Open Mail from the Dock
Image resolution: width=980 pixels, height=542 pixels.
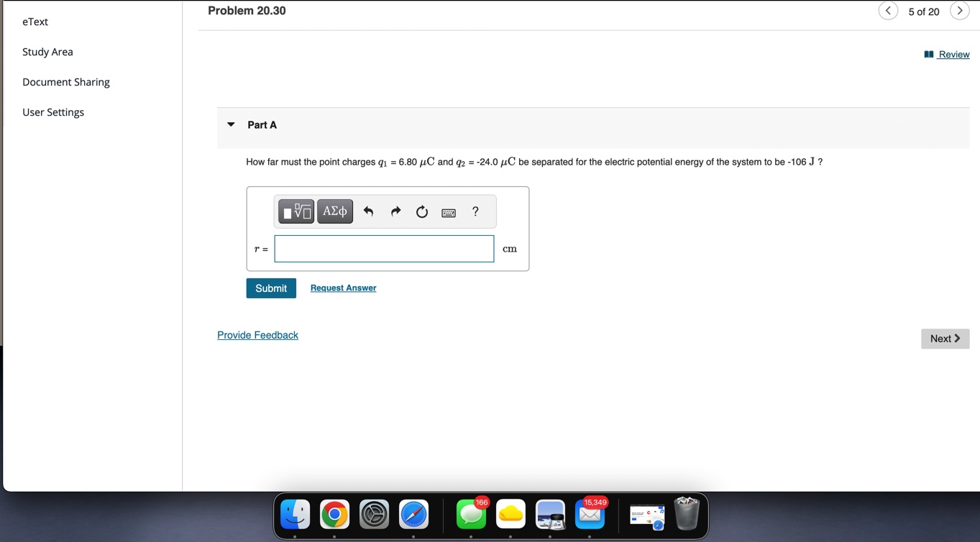click(590, 515)
